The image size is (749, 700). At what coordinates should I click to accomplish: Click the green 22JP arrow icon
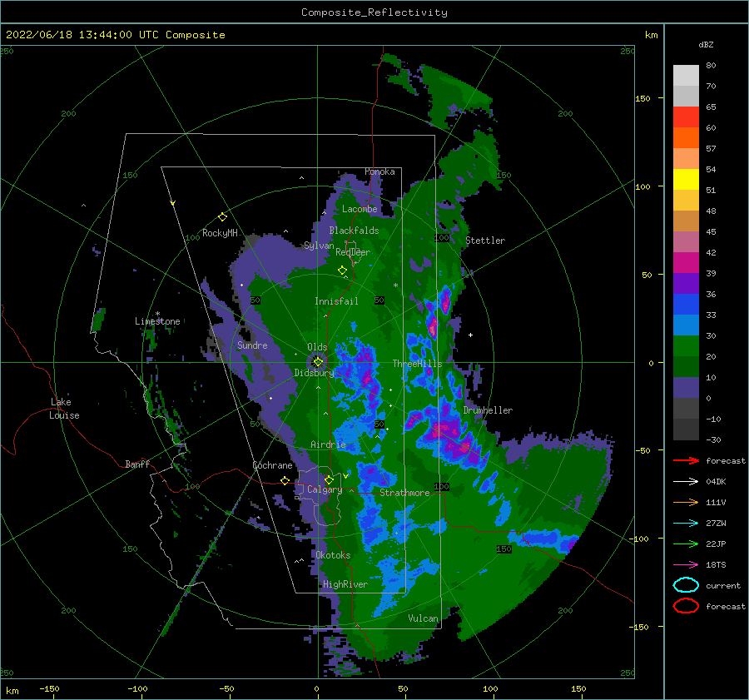pos(686,544)
